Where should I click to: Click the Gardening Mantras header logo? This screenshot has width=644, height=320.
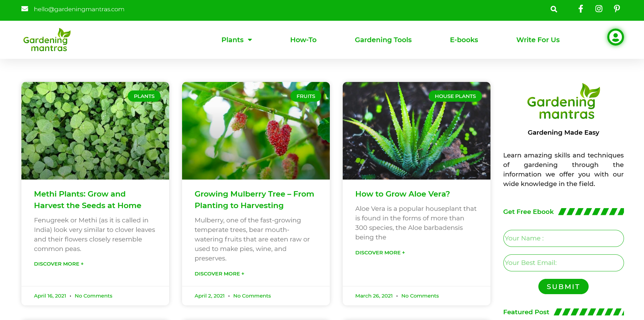click(47, 40)
